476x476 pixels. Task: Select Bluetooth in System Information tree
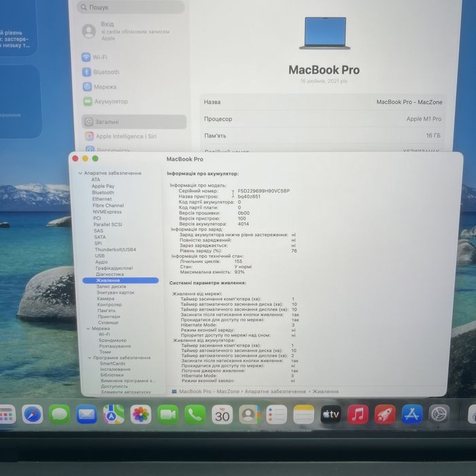coord(103,192)
